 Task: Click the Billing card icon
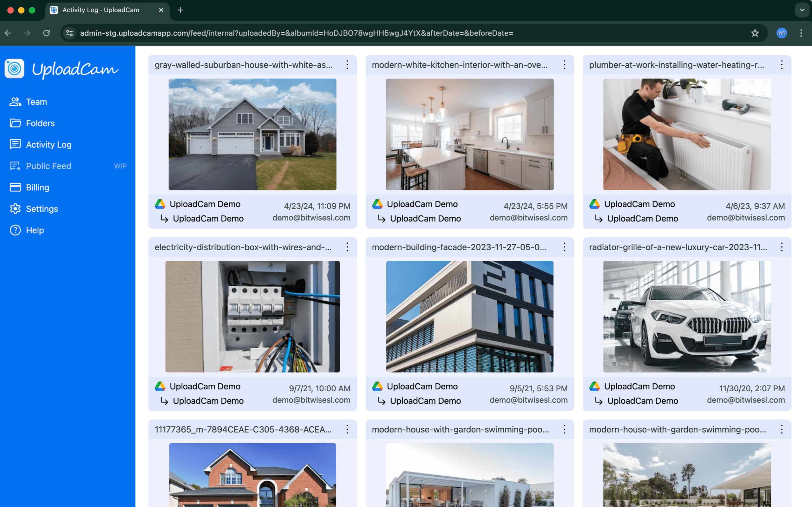[15, 187]
